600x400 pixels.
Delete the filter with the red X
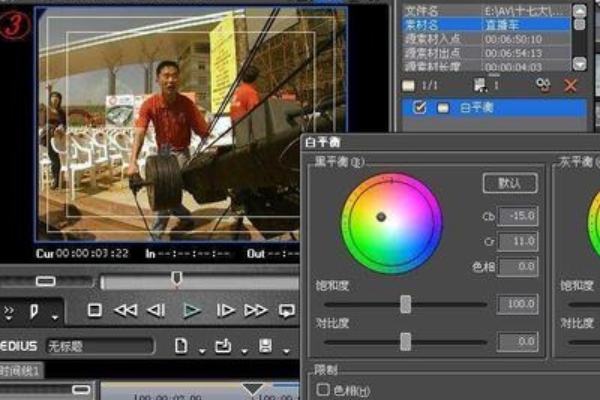click(x=570, y=85)
